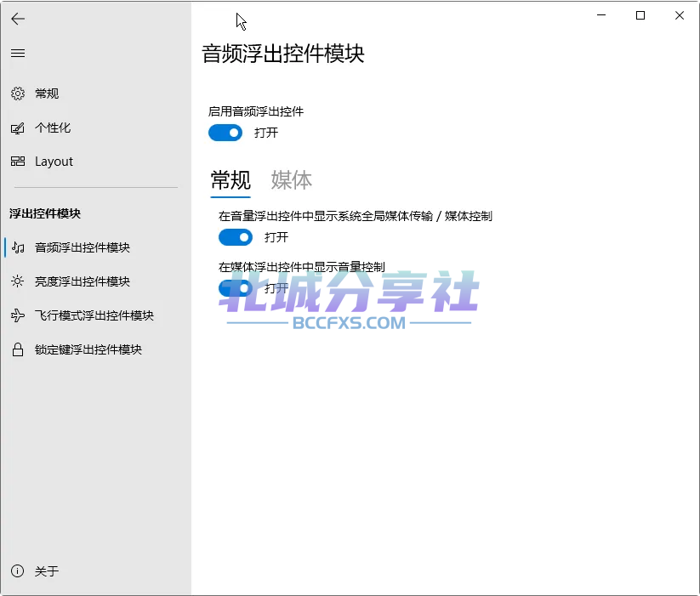Image resolution: width=700 pixels, height=596 pixels.
Task: Click the 音频浮出控件模块 page heading
Action: [x=283, y=54]
